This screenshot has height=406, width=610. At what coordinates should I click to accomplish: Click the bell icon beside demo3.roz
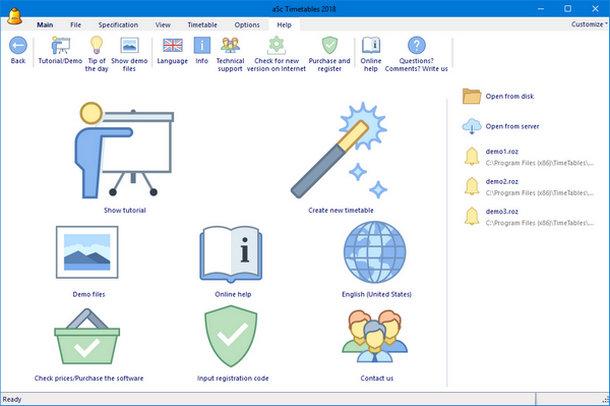pyautogui.click(x=472, y=216)
